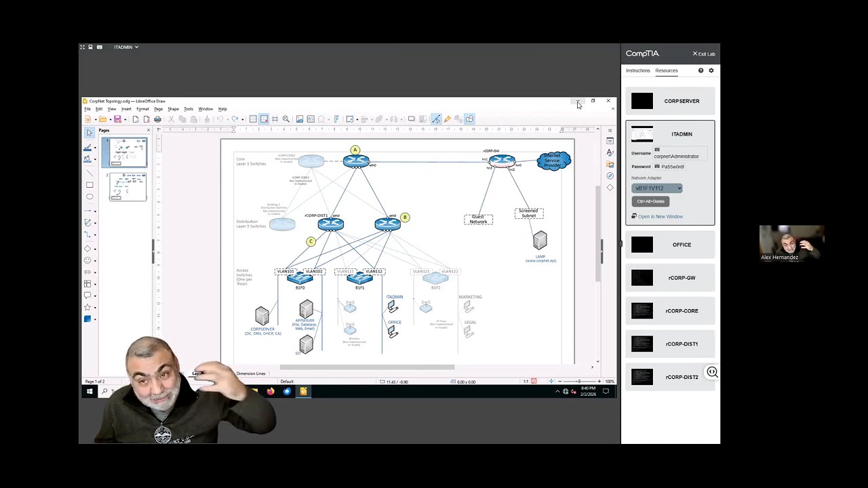Screen dimensions: 868x488
Task: Open the sidebar Navigator panel icon
Action: tap(610, 176)
